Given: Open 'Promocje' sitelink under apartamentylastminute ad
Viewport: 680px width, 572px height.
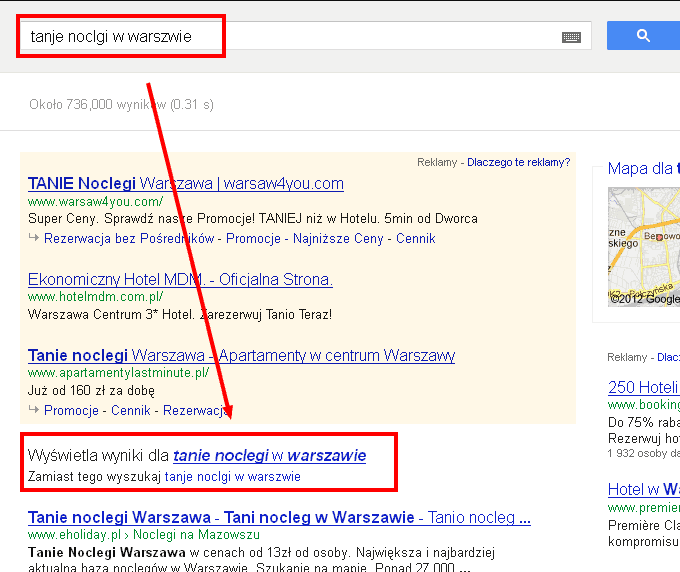Looking at the screenshot, I should click(71, 411).
